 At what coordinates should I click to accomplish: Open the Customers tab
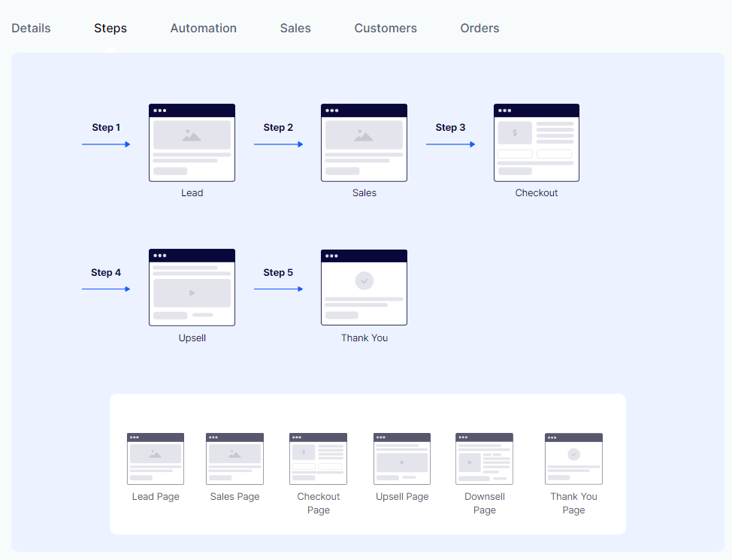pyautogui.click(x=386, y=28)
